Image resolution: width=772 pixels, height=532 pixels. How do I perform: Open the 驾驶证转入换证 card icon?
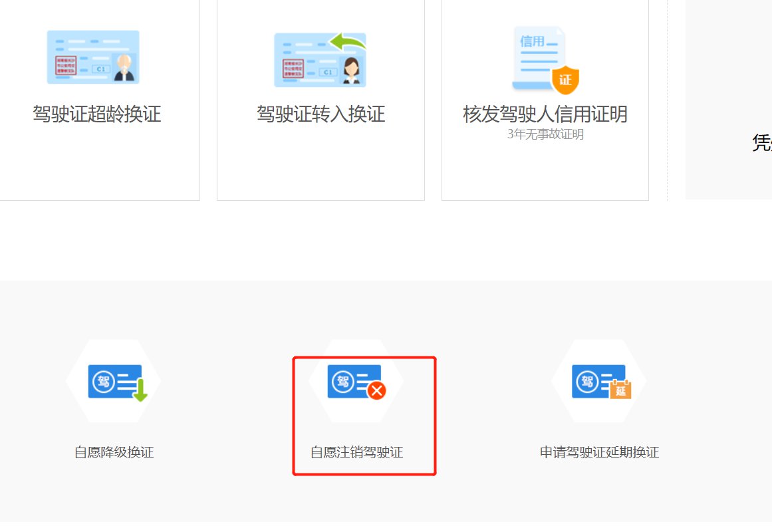click(320, 60)
